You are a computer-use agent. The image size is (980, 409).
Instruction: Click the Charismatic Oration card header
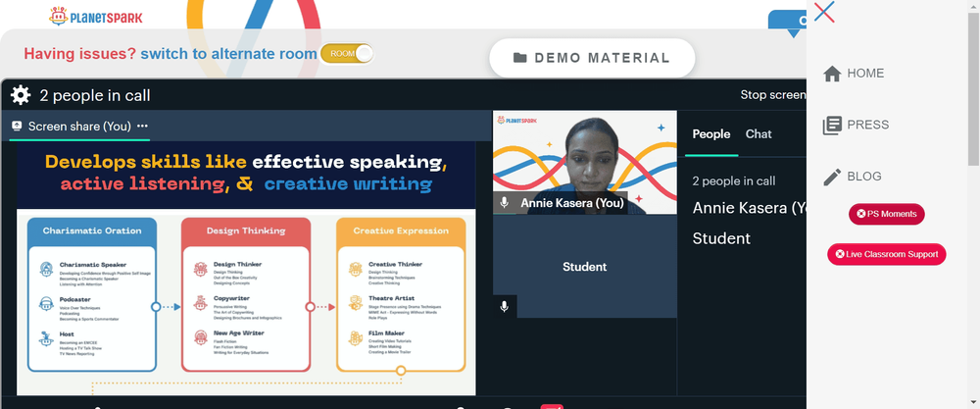coord(92,230)
